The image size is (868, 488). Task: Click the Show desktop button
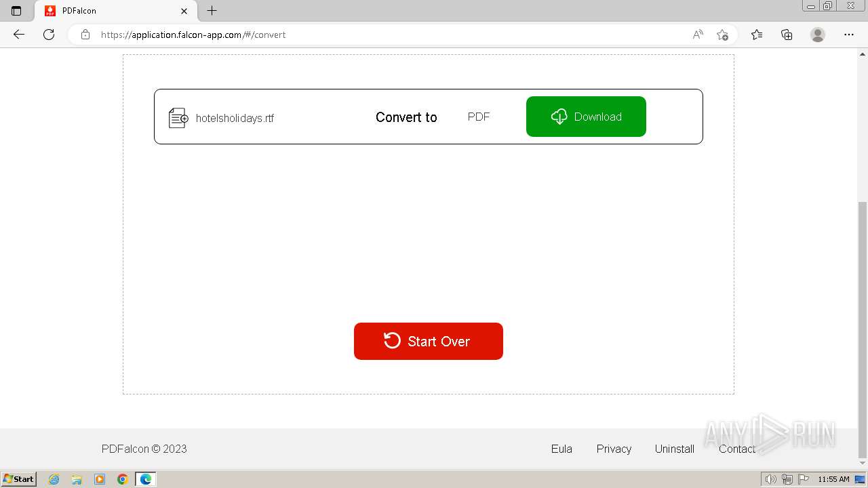point(861,479)
